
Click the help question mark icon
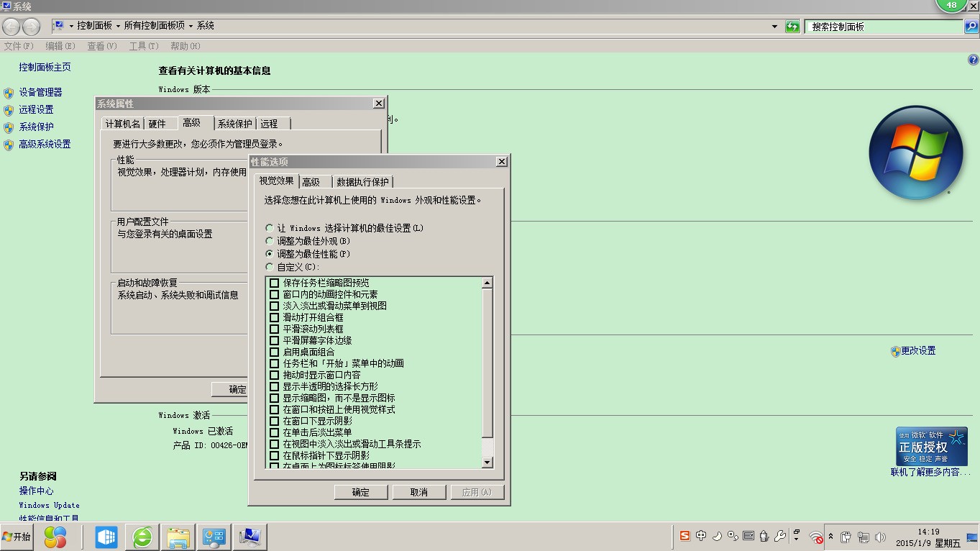tap(974, 60)
